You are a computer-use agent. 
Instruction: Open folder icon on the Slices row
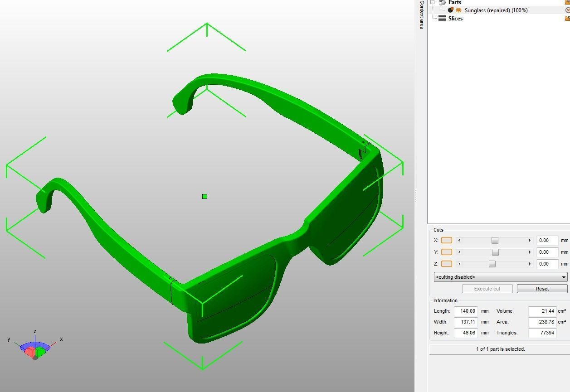tap(567, 18)
